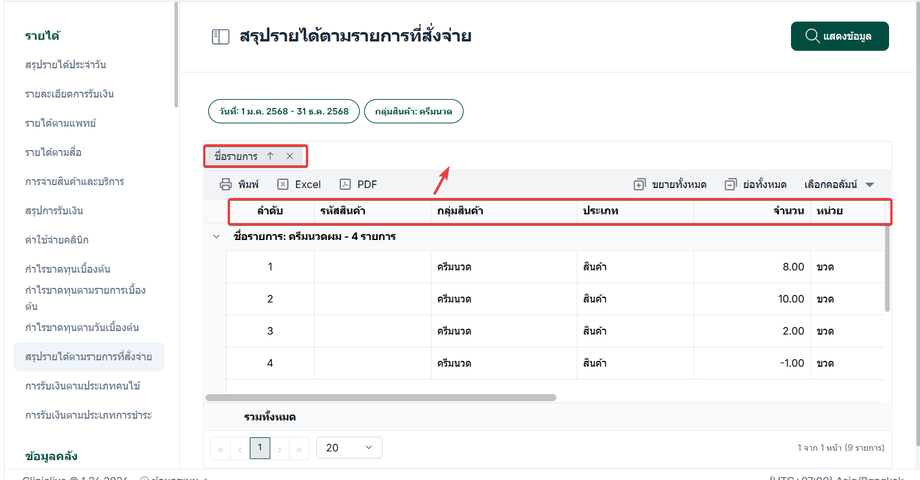
Task: Open ค่าใช้จ่ายคลินิก in sidebar
Action: (x=57, y=240)
